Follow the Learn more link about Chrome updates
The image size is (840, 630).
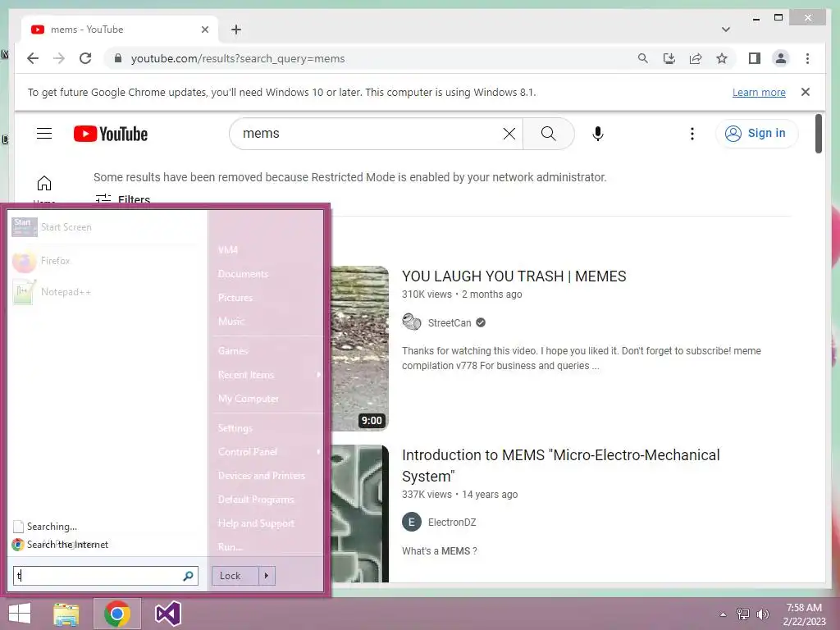[x=759, y=92]
